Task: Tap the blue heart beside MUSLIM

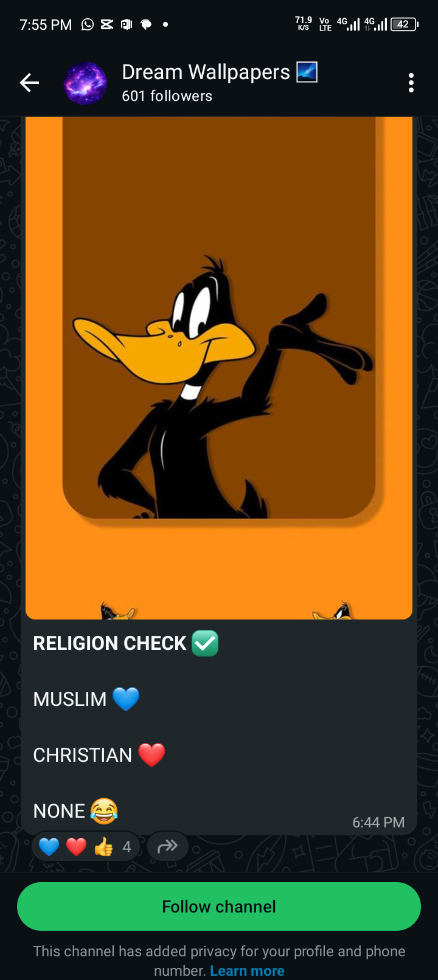Action: click(x=126, y=699)
